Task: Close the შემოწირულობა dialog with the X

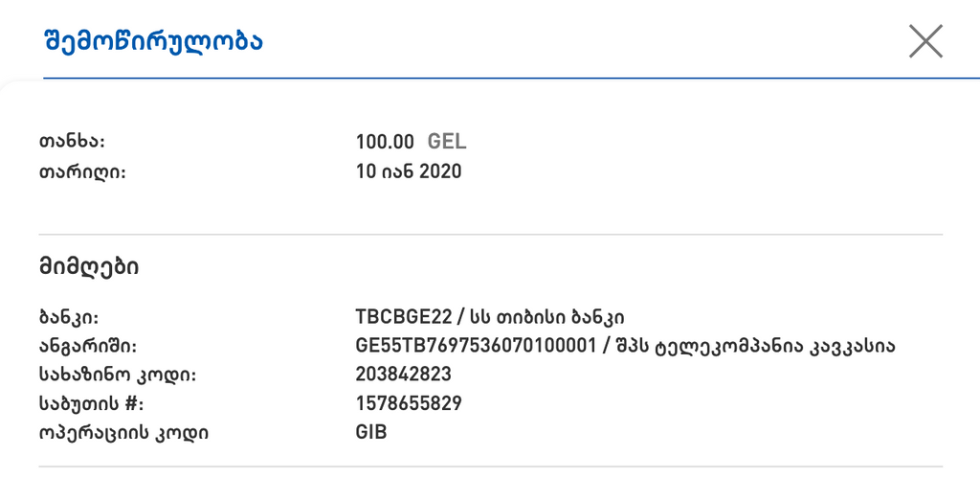Action: pos(925,41)
